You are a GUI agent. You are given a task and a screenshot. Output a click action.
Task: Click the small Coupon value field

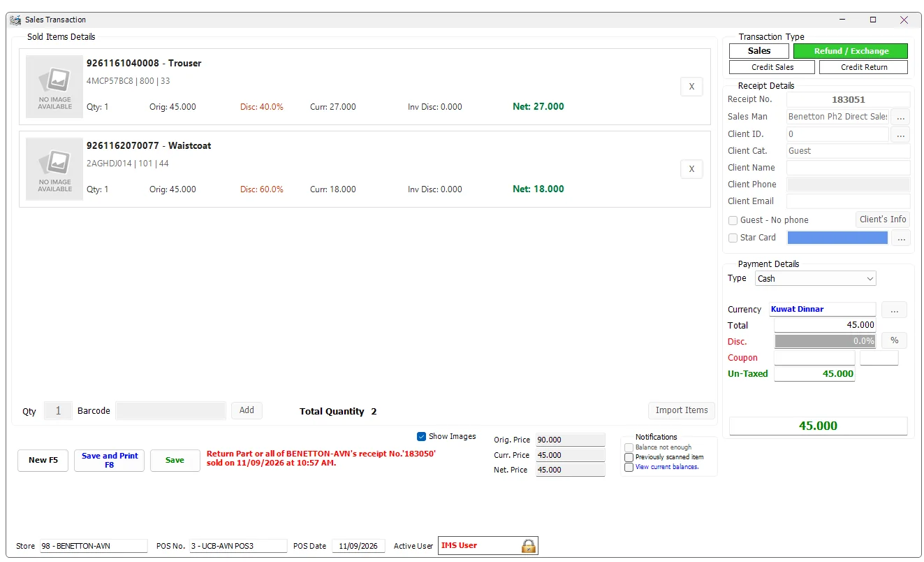[879, 358]
